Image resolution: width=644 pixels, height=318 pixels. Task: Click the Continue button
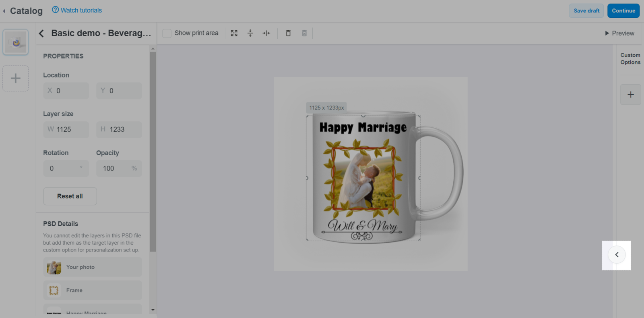pyautogui.click(x=623, y=11)
